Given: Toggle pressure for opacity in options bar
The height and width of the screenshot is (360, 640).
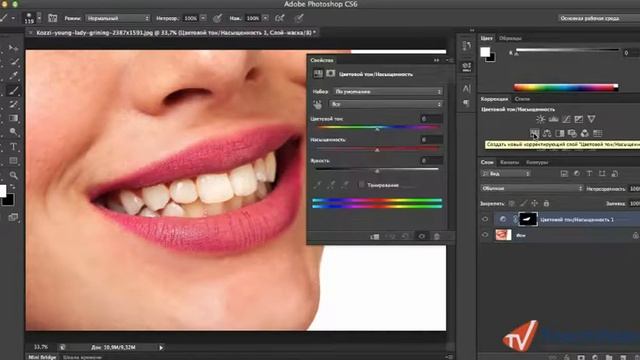Looking at the screenshot, I should point(218,18).
